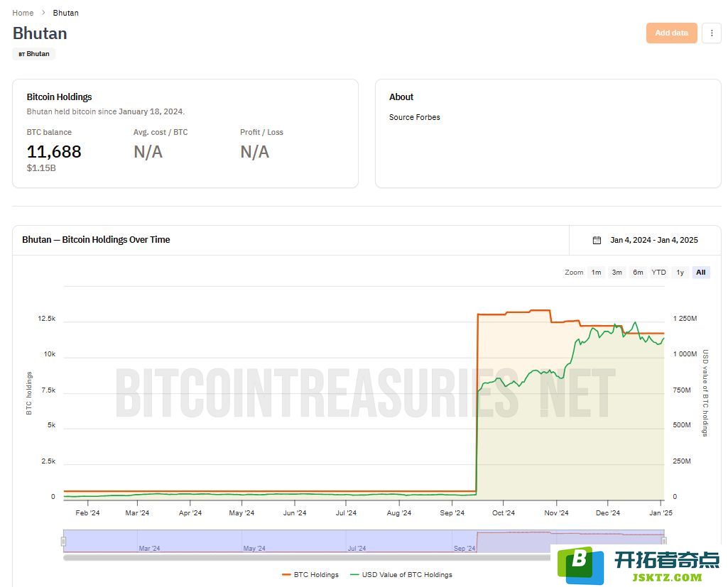Click the right handle of range navigator
Viewport: 728px width, 587px height.
pyautogui.click(x=664, y=541)
